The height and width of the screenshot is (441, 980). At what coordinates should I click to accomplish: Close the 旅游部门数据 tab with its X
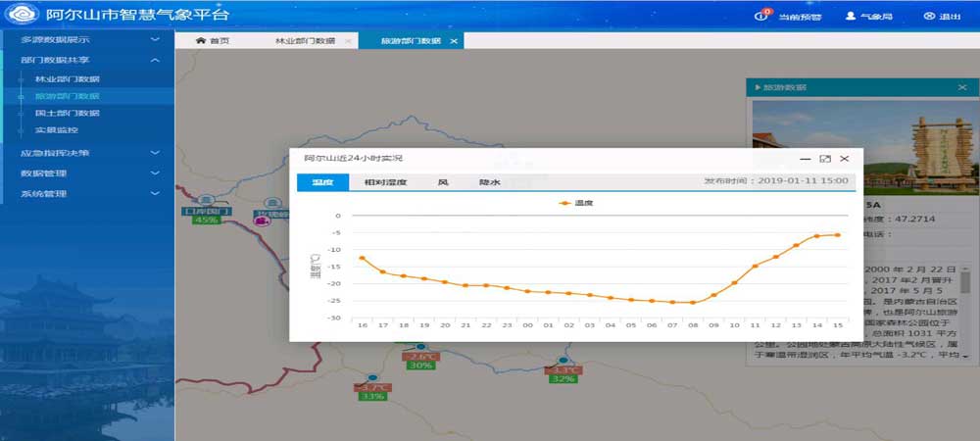(x=453, y=41)
